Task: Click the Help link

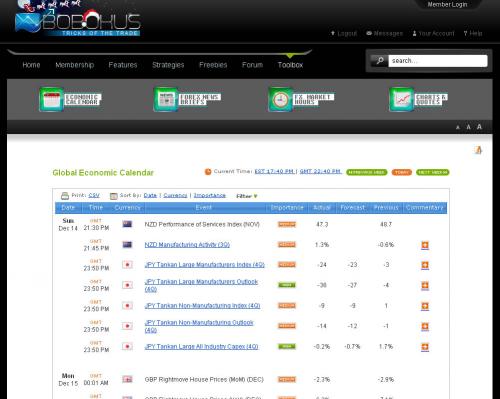Action: [473, 33]
